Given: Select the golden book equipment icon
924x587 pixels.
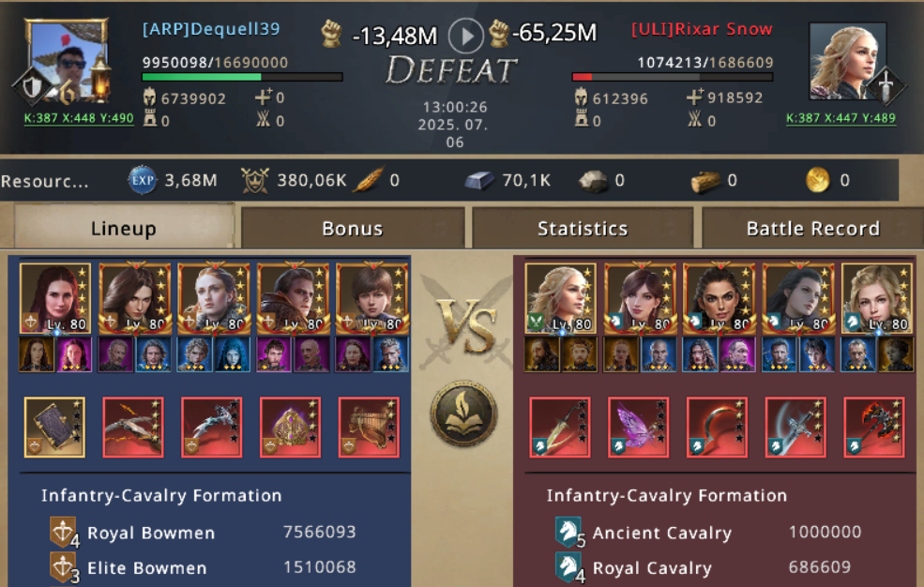Looking at the screenshot, I should click(54, 427).
